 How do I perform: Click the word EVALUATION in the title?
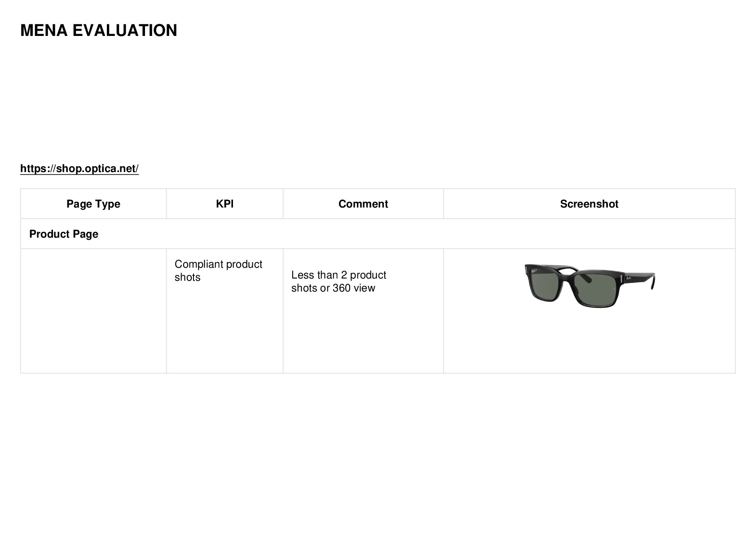(125, 31)
